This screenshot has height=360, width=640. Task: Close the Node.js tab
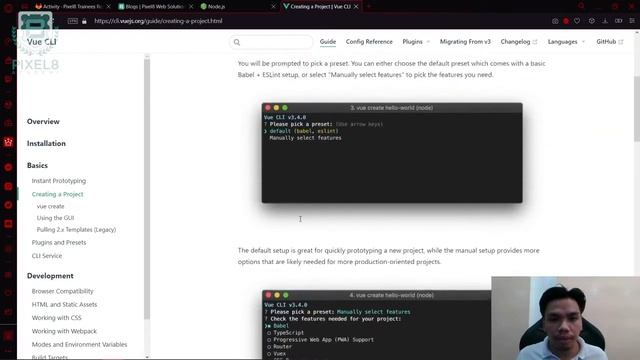click(273, 7)
